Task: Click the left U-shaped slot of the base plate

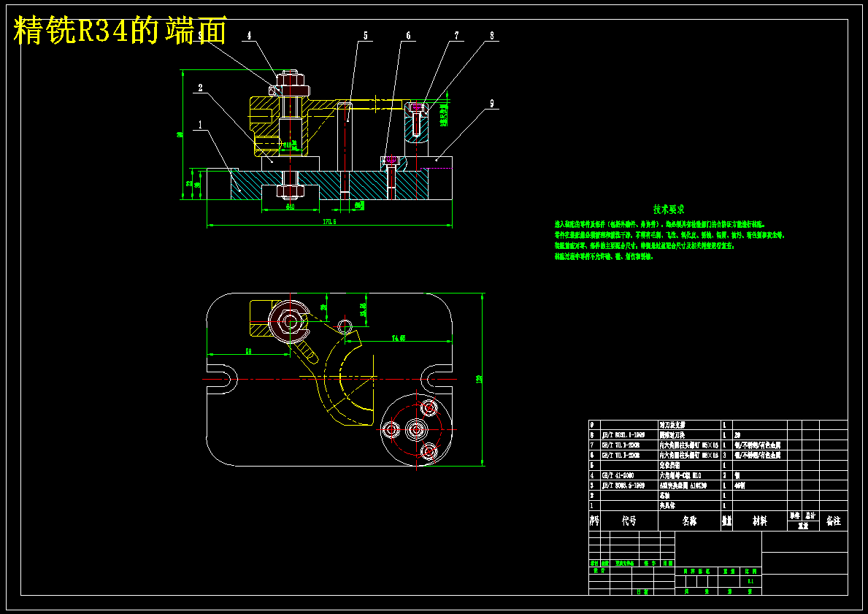Action: click(222, 379)
